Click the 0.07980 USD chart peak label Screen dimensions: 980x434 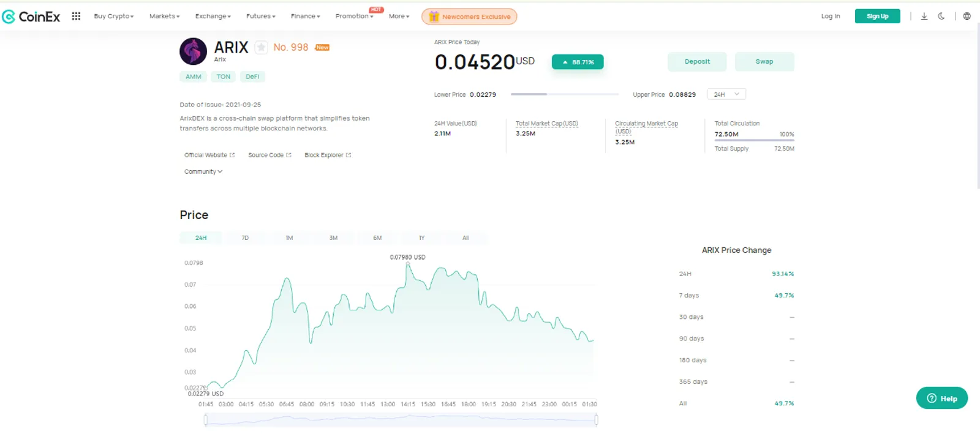pyautogui.click(x=408, y=257)
